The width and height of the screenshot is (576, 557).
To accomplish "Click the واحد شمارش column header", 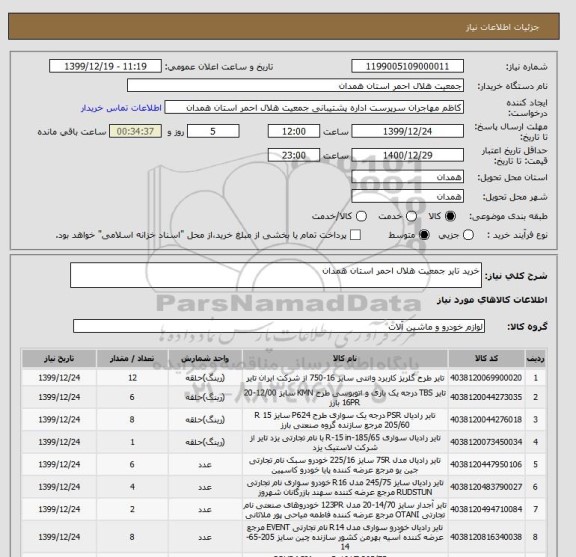I will [x=205, y=359].
